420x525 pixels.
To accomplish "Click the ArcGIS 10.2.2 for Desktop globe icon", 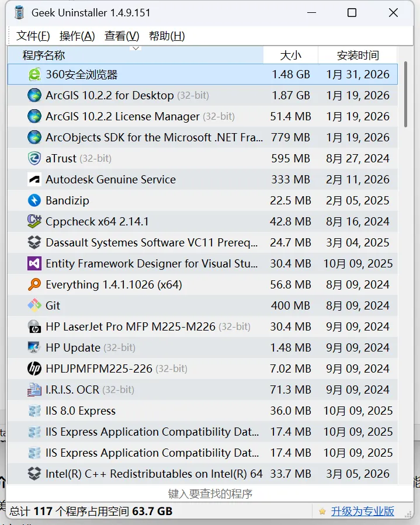I will (34, 95).
